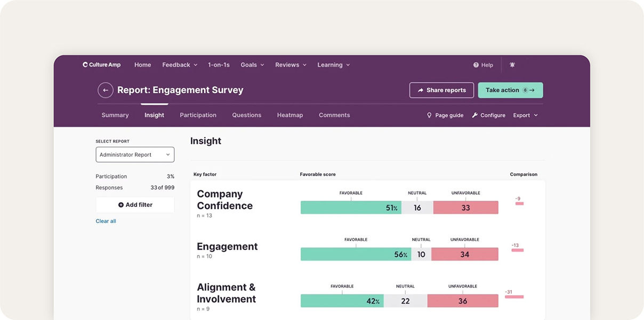Expand the Export dropdown
The width and height of the screenshot is (644, 320).
(x=525, y=115)
